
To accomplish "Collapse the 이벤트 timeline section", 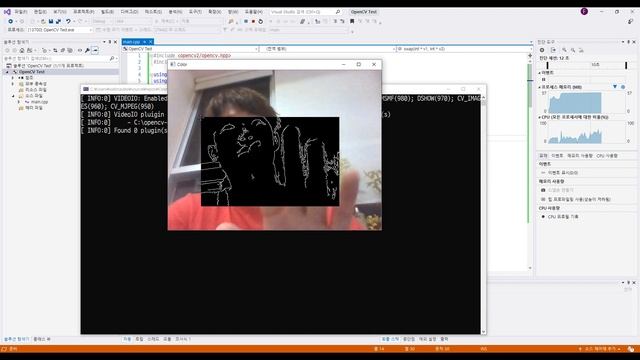I will [x=540, y=73].
